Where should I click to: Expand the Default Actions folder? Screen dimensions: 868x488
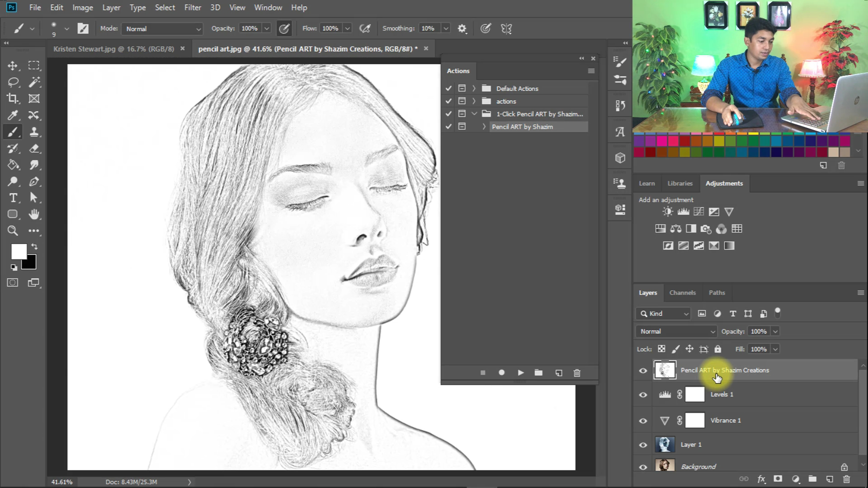pyautogui.click(x=474, y=89)
